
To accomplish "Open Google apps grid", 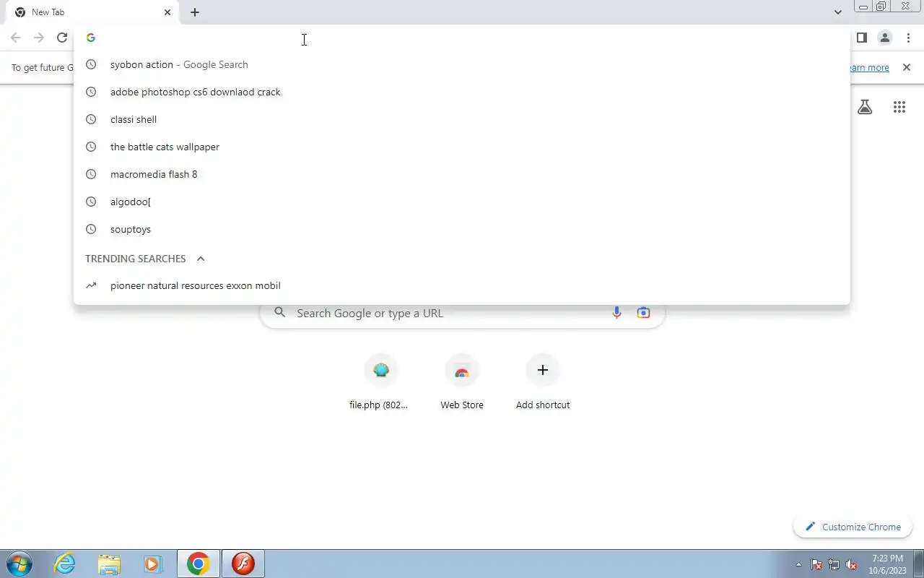I will coord(899,107).
